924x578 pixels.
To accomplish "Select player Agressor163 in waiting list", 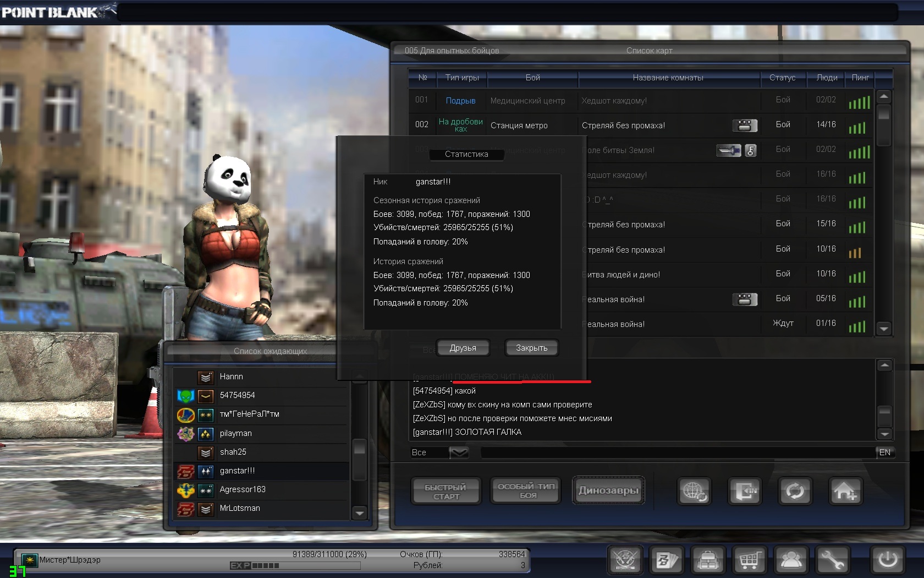I will click(262, 490).
